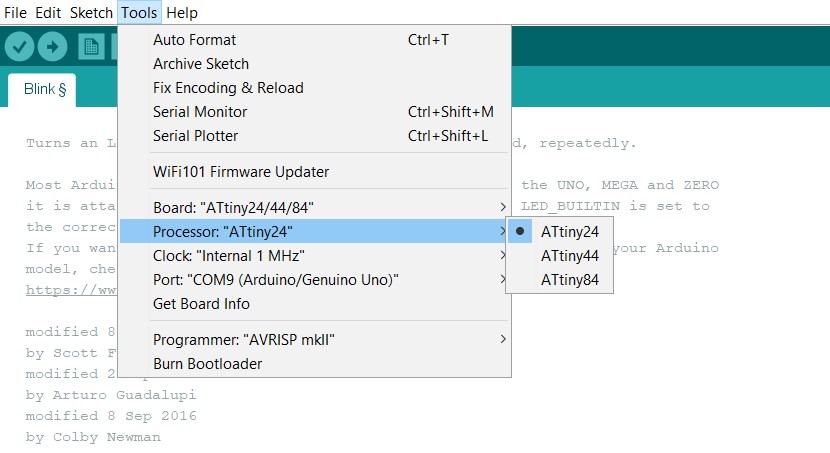Click the Verify checkmark icon
The image size is (830, 453).
pyautogui.click(x=19, y=46)
